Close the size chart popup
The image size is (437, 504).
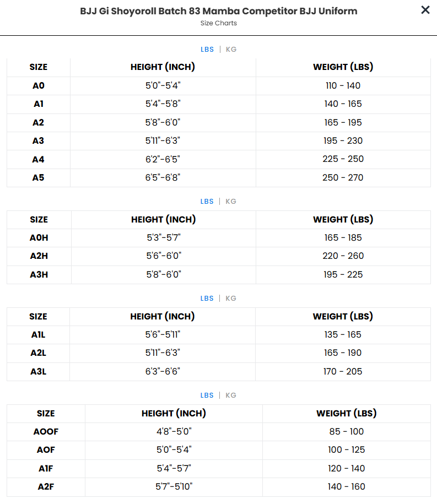pos(425,10)
